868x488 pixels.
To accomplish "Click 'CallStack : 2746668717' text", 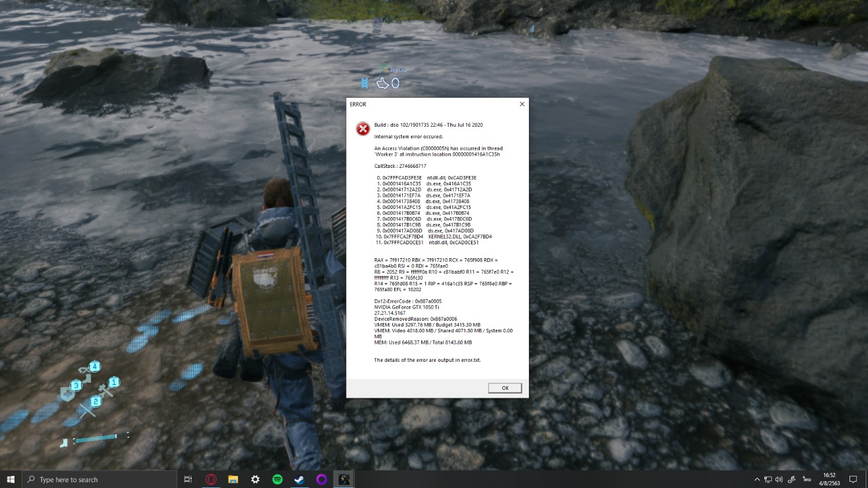I will (x=400, y=166).
